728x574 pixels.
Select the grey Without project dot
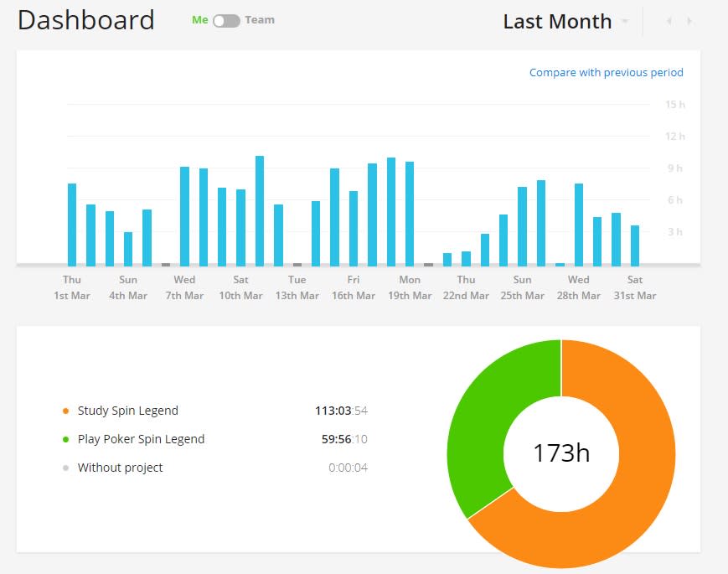66,468
